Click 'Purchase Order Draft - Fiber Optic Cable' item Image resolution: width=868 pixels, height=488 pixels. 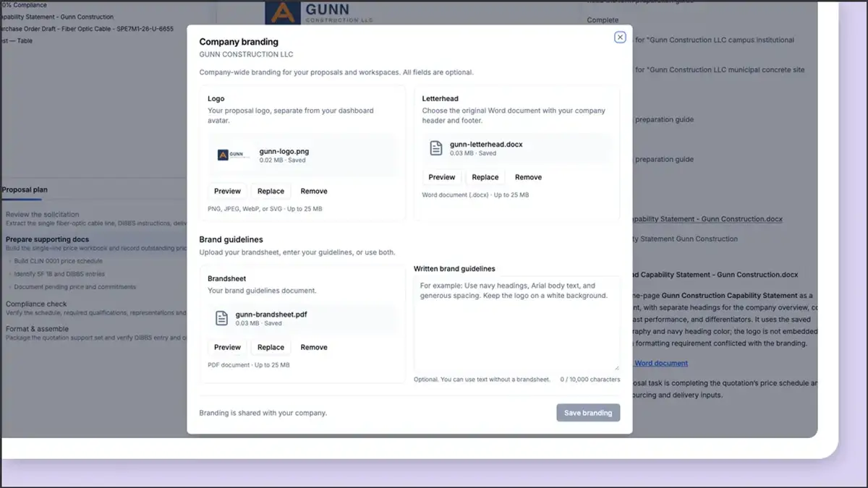87,29
